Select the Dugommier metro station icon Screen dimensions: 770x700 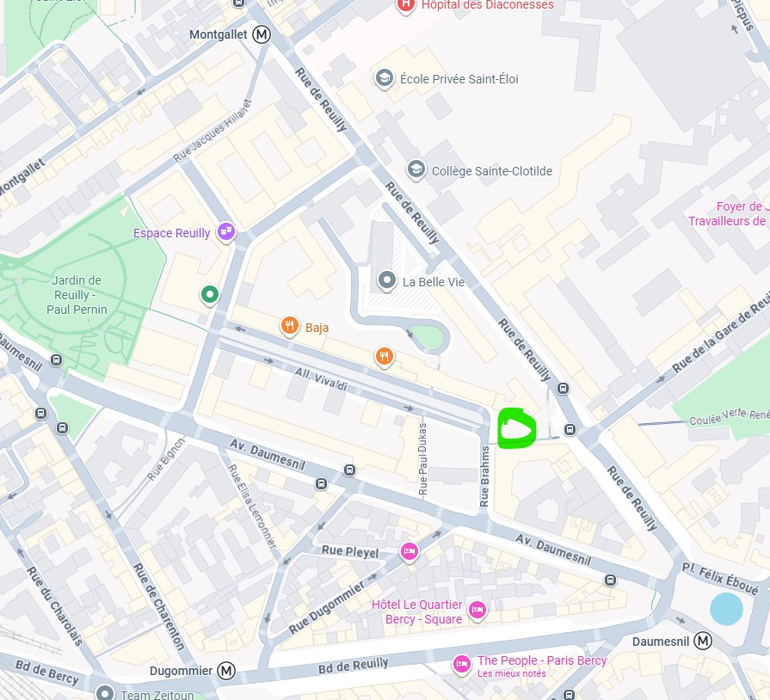pyautogui.click(x=226, y=671)
